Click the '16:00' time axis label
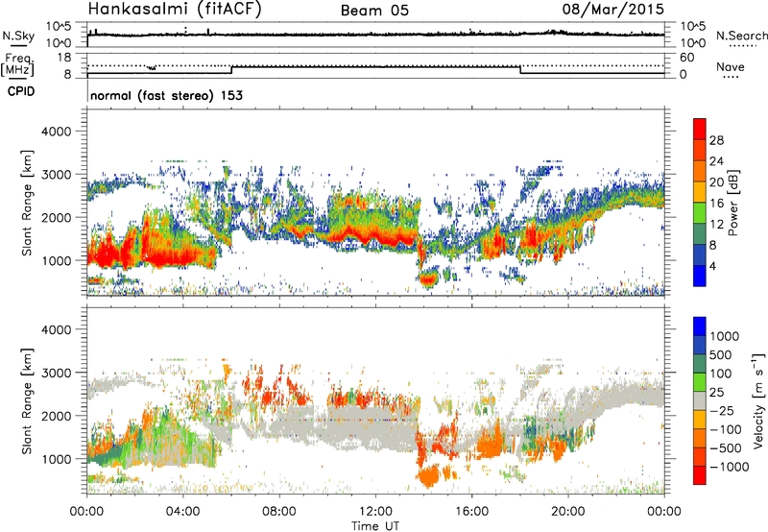This screenshot has width=768, height=532. 471,512
